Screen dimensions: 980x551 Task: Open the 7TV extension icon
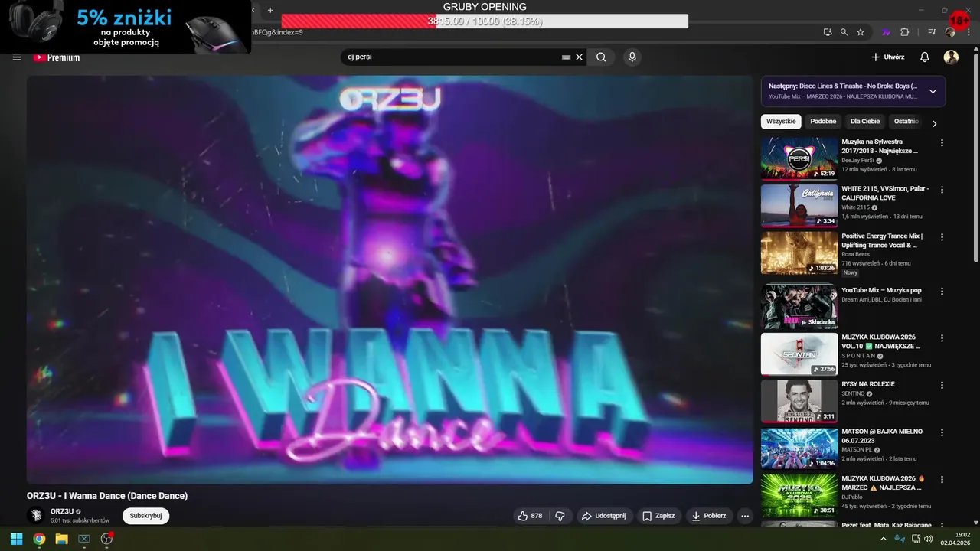point(887,32)
